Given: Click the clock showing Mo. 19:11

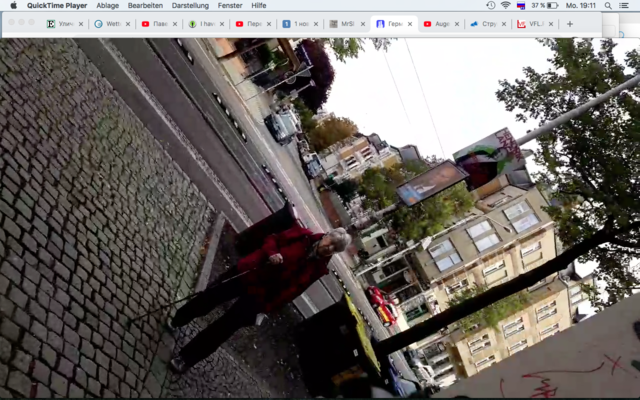Looking at the screenshot, I should point(581,5).
